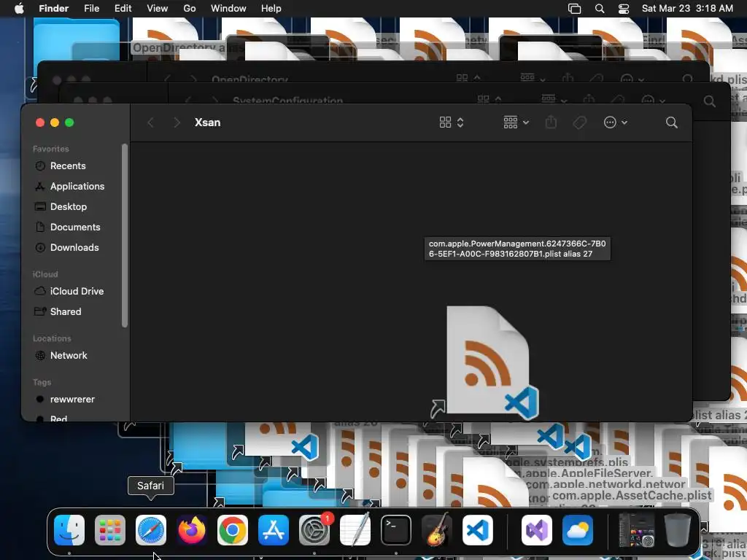Open the Action ellipsis menu in Xsan
The height and width of the screenshot is (560, 747).
616,122
